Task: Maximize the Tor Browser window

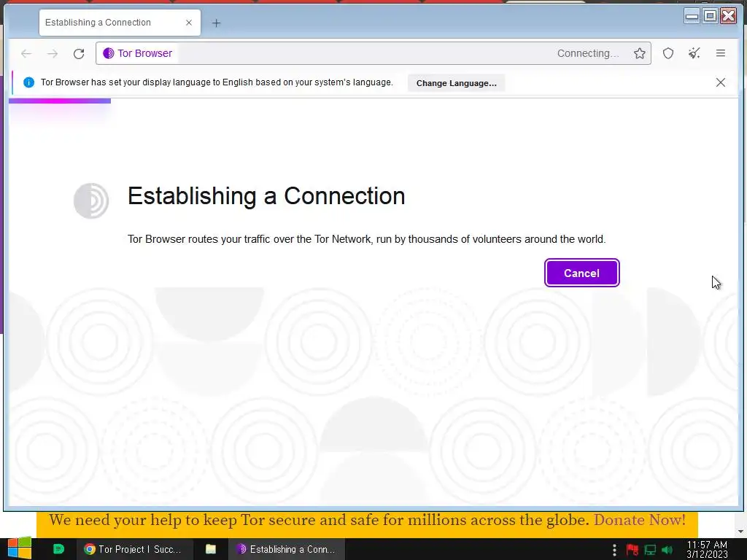Action: (x=710, y=16)
